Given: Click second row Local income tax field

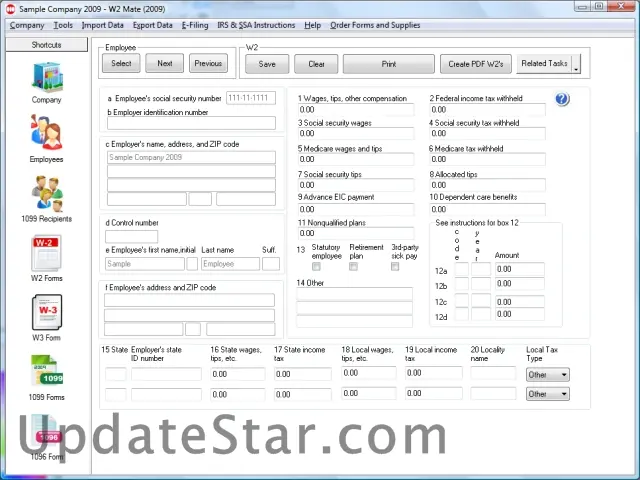Looking at the screenshot, I should coord(433,393).
